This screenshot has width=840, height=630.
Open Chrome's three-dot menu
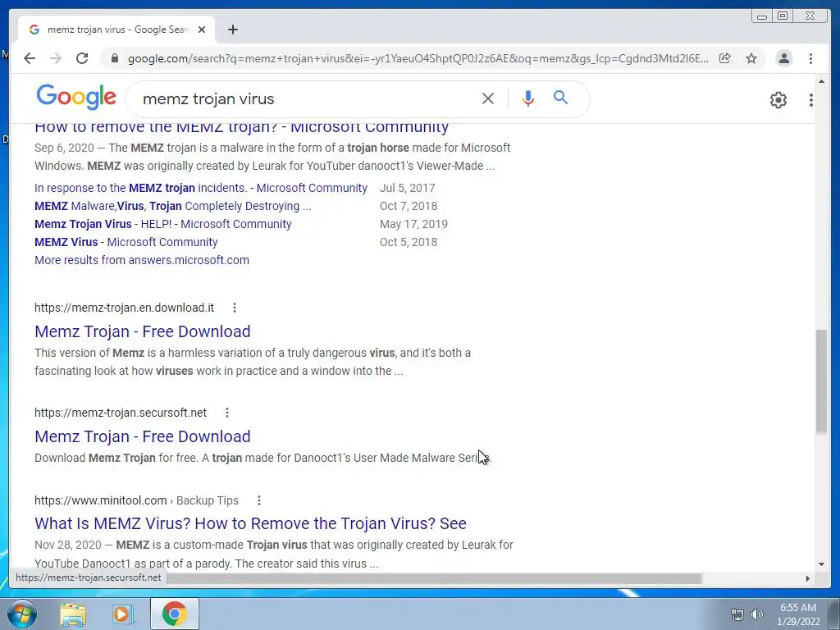point(810,58)
